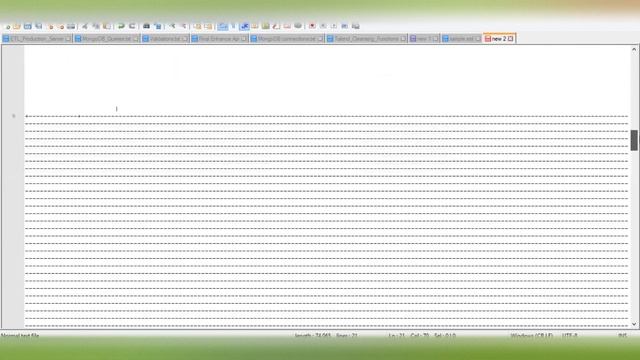Save the current file with the Save icon
640x360 pixels.
[27, 27]
